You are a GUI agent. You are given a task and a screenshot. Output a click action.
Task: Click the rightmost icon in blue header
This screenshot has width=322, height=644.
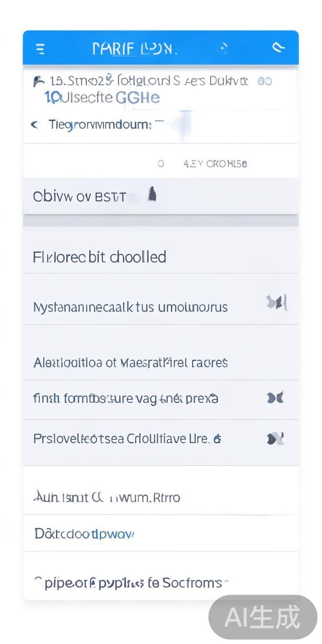(279, 47)
